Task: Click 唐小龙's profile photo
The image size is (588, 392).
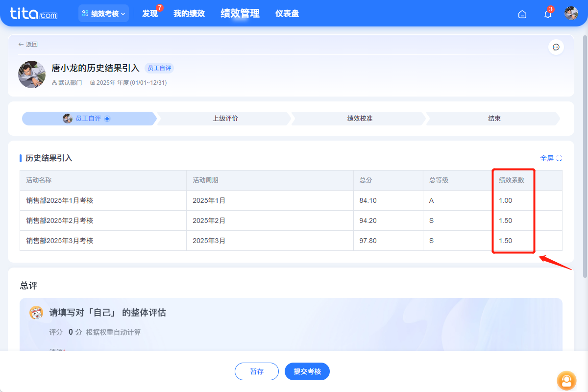Action: 31,74
